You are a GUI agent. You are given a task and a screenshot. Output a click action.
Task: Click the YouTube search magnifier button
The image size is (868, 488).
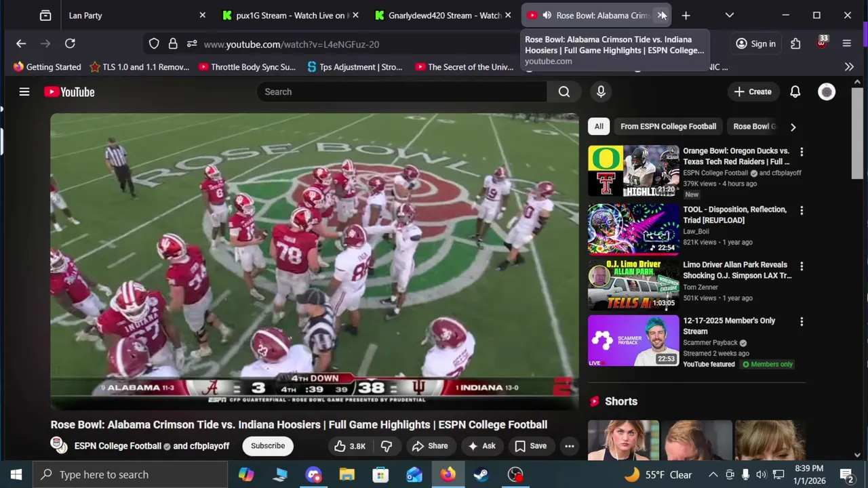[564, 91]
